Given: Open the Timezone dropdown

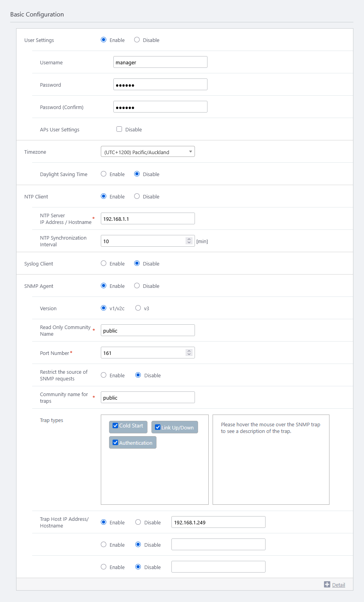Looking at the screenshot, I should click(x=148, y=152).
